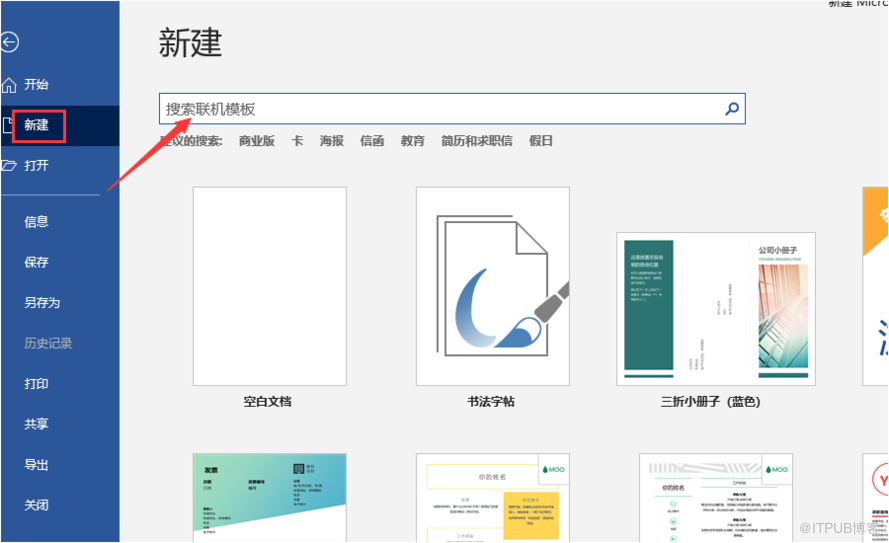The image size is (889, 543).
Task: Click the search magnifier icon
Action: point(732,109)
